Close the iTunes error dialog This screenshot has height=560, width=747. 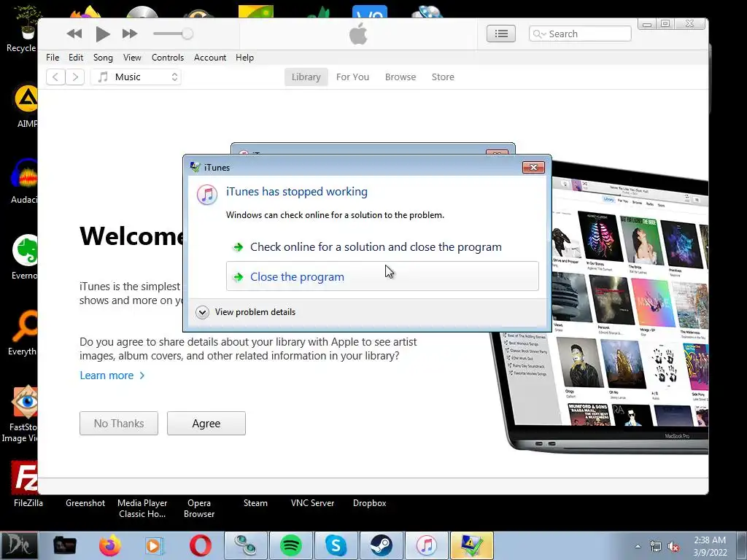coord(533,167)
